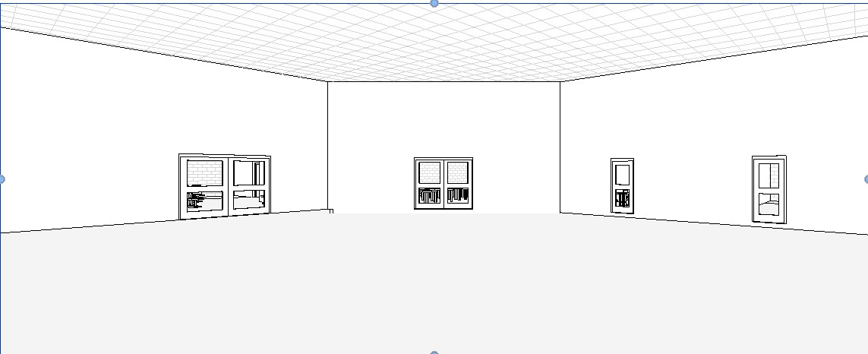Click blank back wall left of center window

point(372,144)
